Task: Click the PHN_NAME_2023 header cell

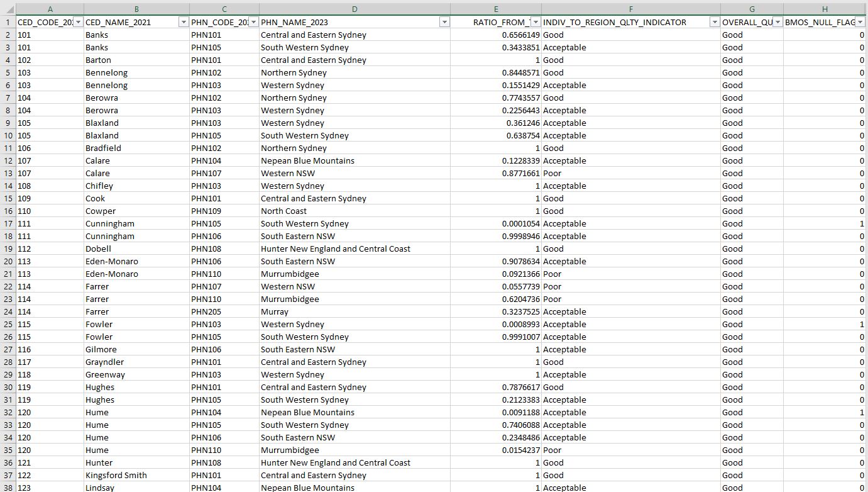Action: [354, 22]
